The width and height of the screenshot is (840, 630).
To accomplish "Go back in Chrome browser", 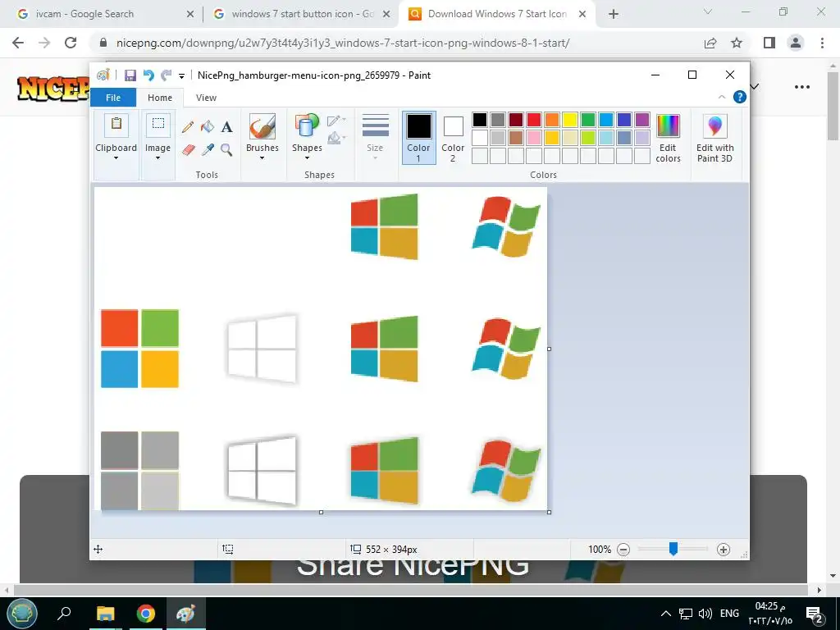I will click(x=18, y=43).
